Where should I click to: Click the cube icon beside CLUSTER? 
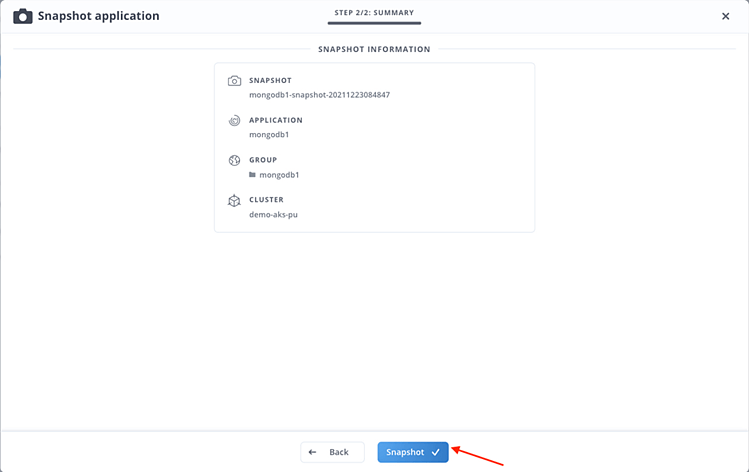[234, 200]
